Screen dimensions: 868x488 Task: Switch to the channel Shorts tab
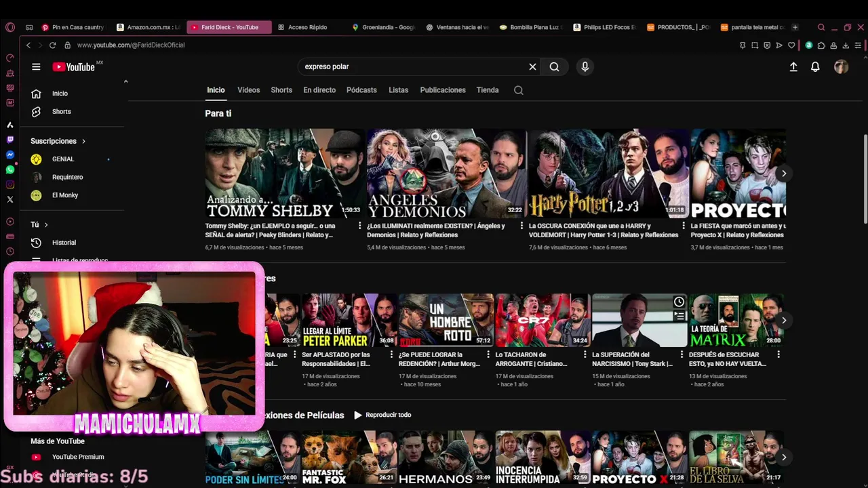[281, 90]
